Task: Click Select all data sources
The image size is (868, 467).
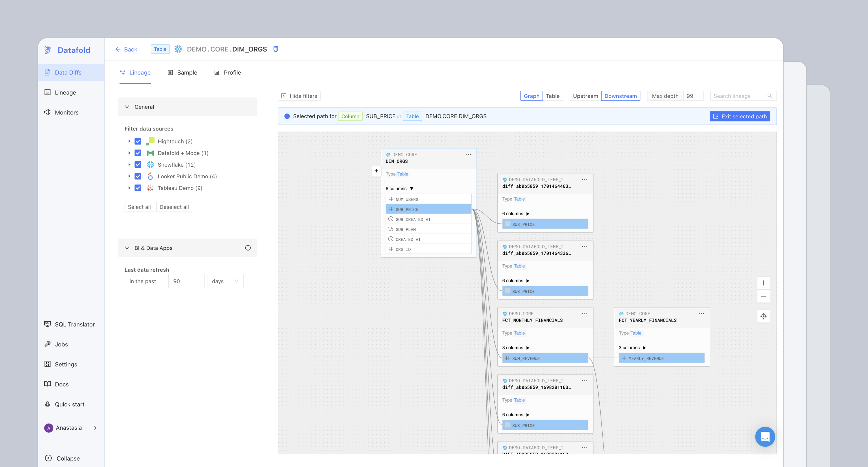Action: 139,207
